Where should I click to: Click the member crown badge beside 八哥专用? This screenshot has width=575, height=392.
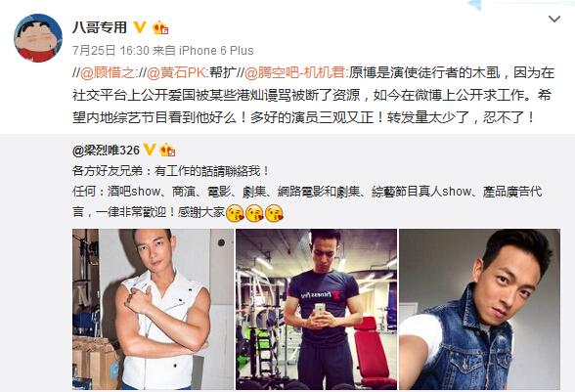coord(160,27)
